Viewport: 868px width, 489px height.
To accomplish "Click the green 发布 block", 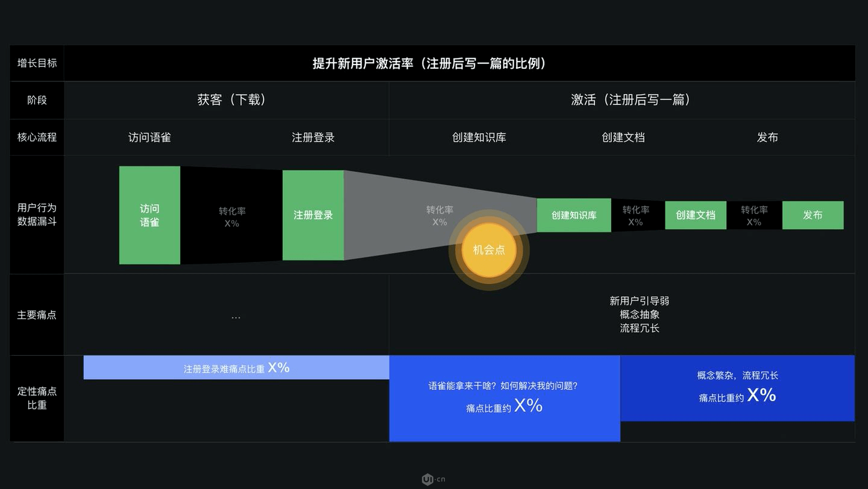I will (813, 215).
